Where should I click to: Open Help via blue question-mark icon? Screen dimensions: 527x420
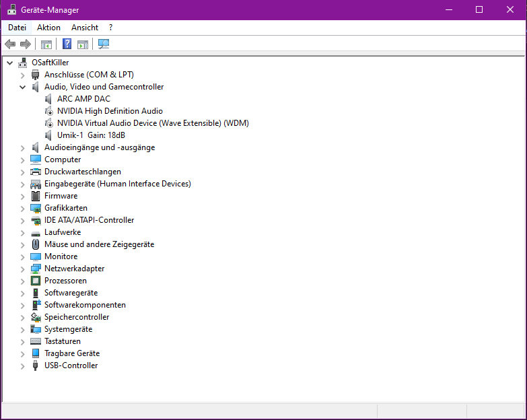(67, 44)
